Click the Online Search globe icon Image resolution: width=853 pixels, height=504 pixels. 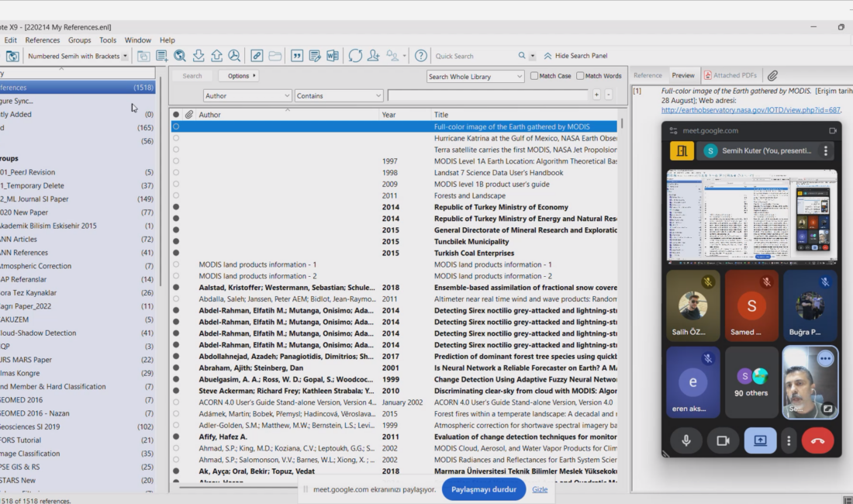pyautogui.click(x=180, y=56)
